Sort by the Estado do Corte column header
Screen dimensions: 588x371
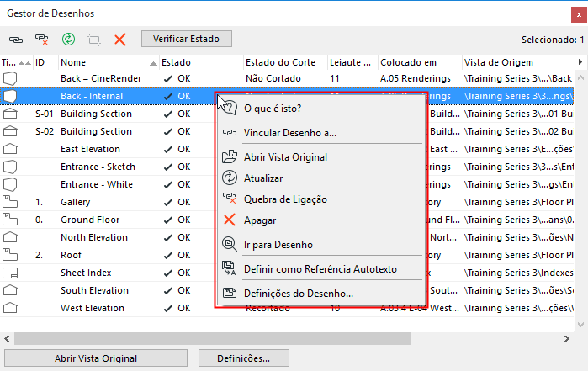click(285, 62)
